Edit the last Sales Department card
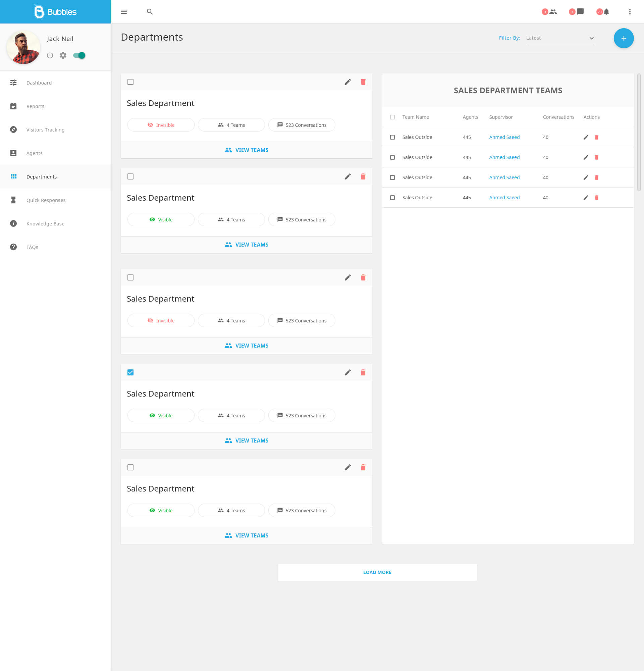 348,467
